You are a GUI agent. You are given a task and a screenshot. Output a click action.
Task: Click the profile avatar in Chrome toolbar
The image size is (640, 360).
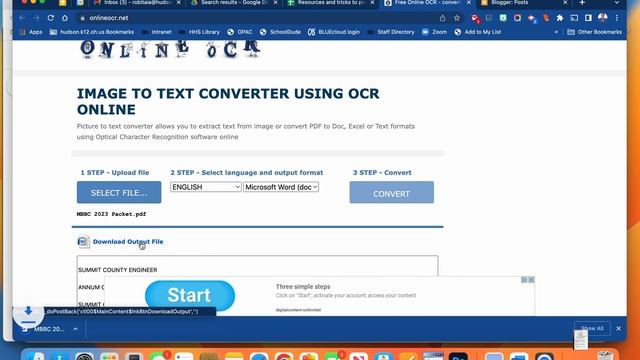pos(602,18)
